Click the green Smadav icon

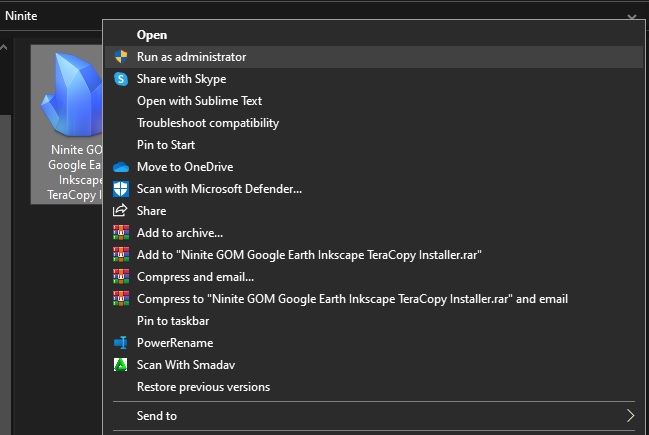pyautogui.click(x=121, y=365)
